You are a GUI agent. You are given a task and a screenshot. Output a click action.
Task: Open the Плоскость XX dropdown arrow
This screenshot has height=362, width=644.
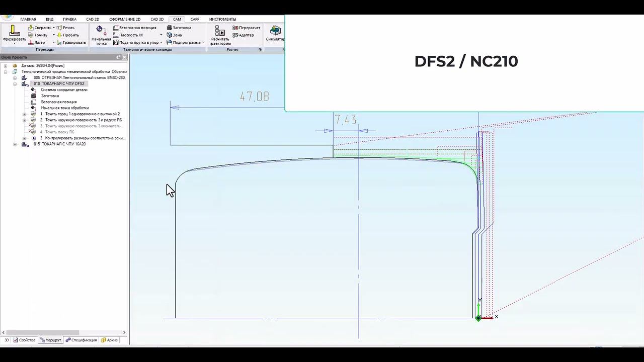[x=161, y=35]
